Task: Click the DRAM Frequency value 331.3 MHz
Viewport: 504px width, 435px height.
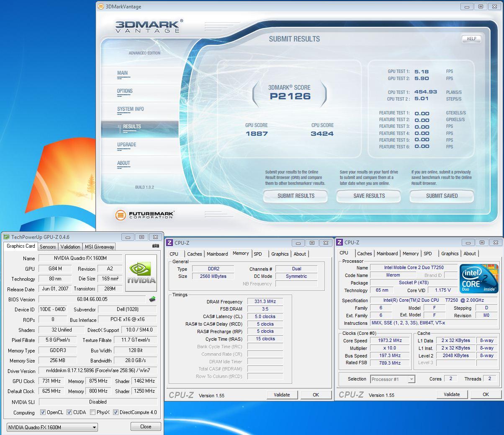Action: pos(266,301)
